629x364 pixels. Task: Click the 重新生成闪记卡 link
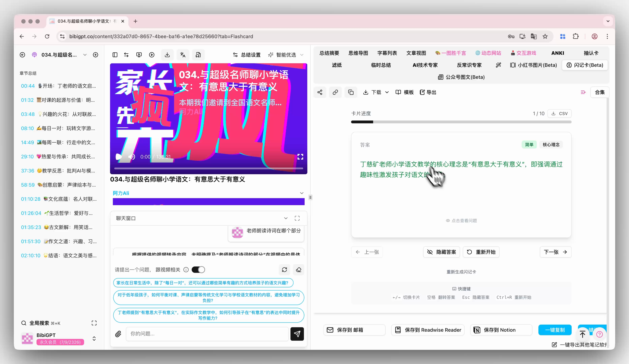click(x=461, y=272)
